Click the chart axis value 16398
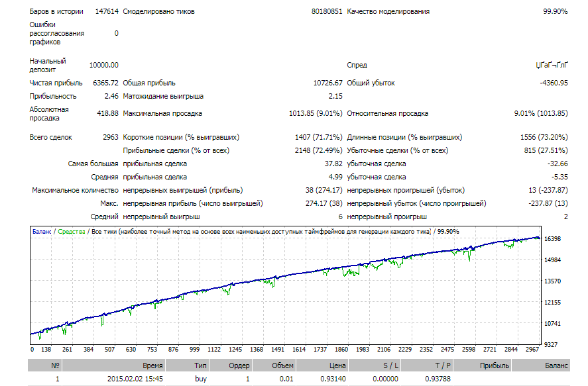588x386 pixels. tap(552, 239)
